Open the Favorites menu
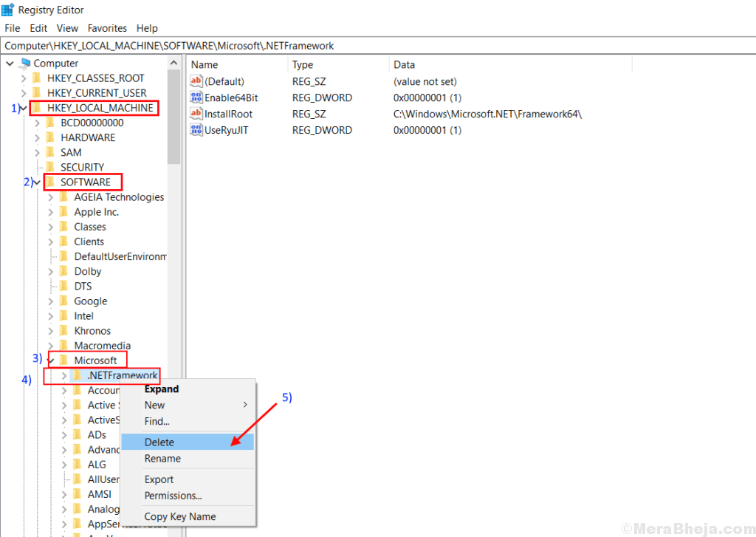 pos(107,28)
